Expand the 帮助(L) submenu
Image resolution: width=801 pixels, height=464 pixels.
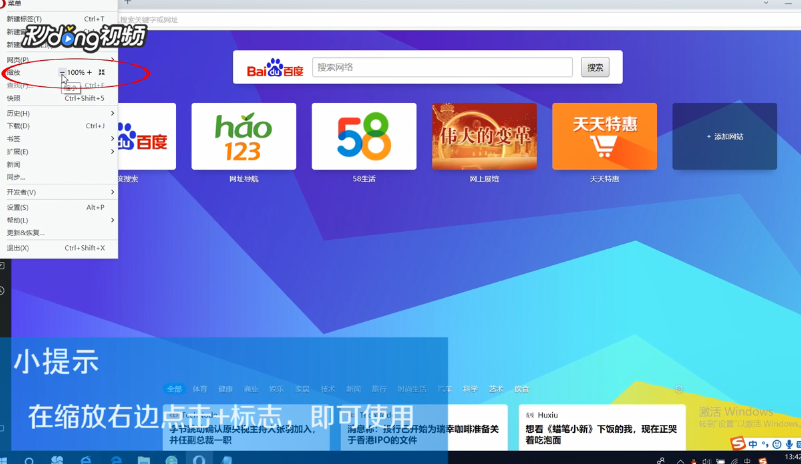(x=59, y=220)
